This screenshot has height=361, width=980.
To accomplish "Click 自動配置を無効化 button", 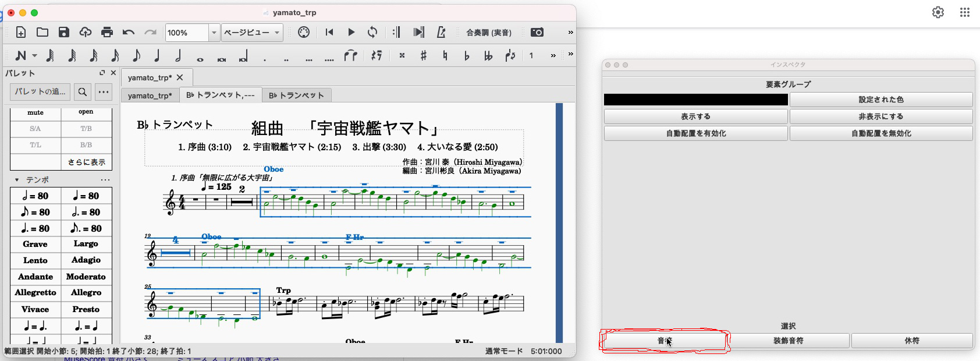I will pyautogui.click(x=880, y=133).
